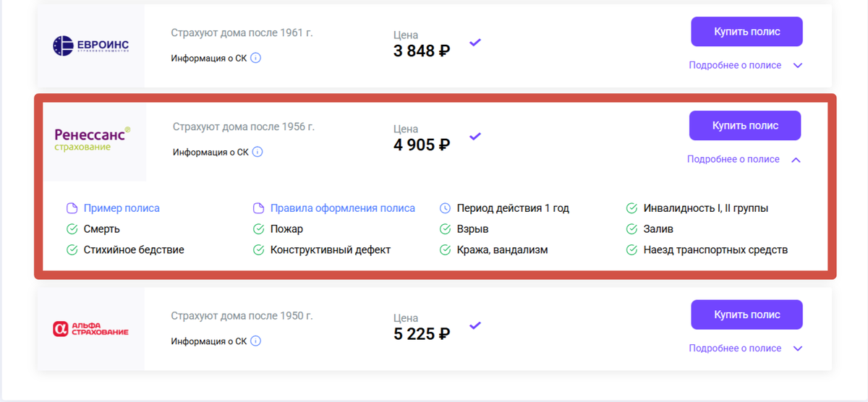Click the text Страхуют дома после 1950 г.
Screen dimensions: 868x402
(242, 316)
